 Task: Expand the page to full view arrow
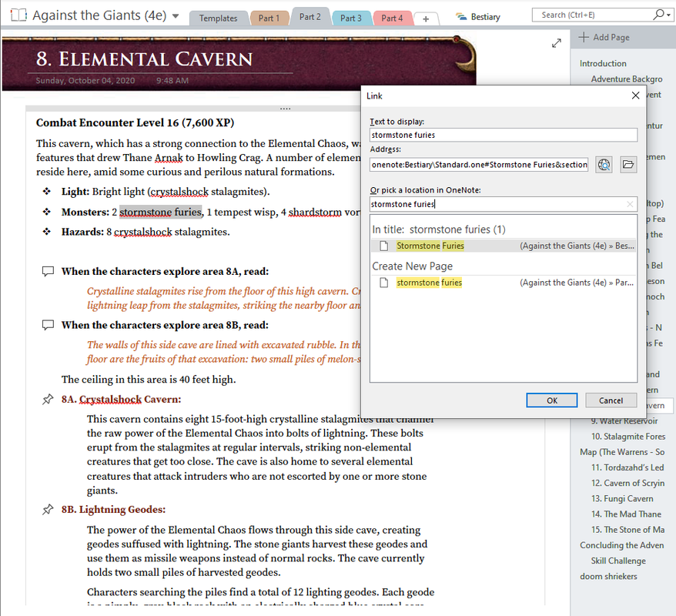pos(557,43)
